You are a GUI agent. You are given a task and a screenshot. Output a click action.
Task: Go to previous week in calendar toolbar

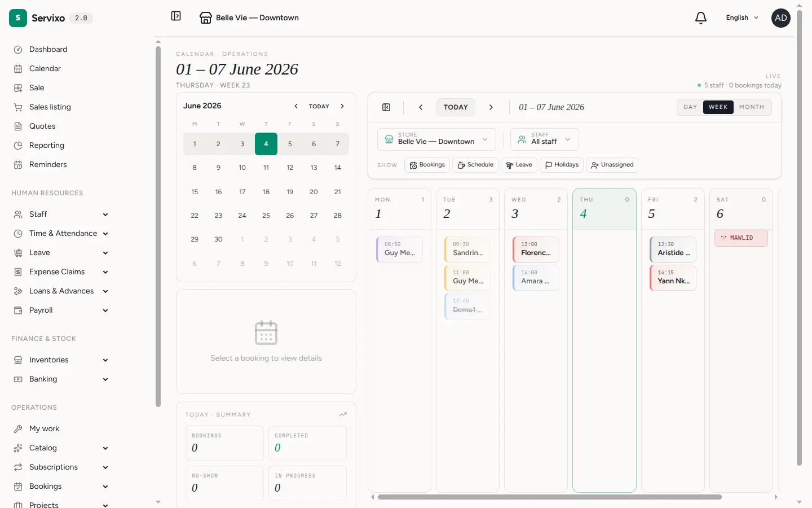tap(421, 107)
